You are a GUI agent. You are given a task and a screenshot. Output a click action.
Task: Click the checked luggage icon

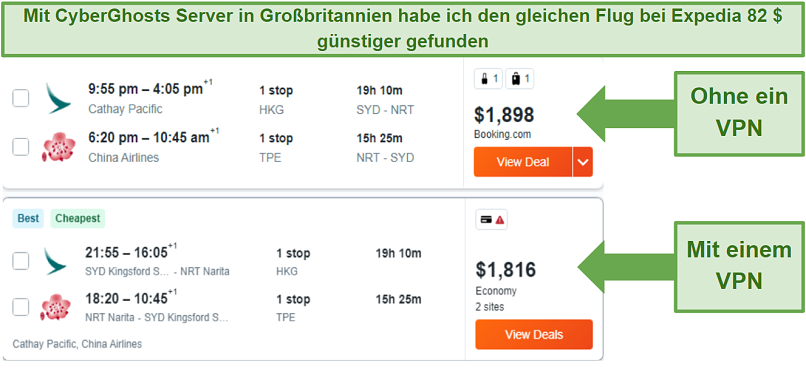click(520, 79)
